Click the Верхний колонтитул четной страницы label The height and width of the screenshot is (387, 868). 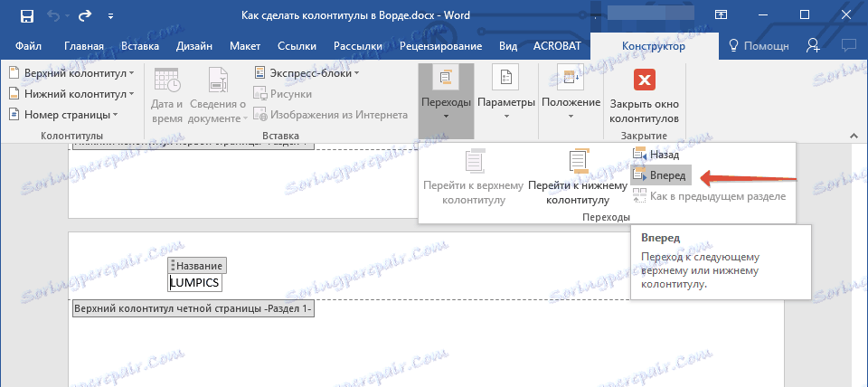(x=193, y=309)
